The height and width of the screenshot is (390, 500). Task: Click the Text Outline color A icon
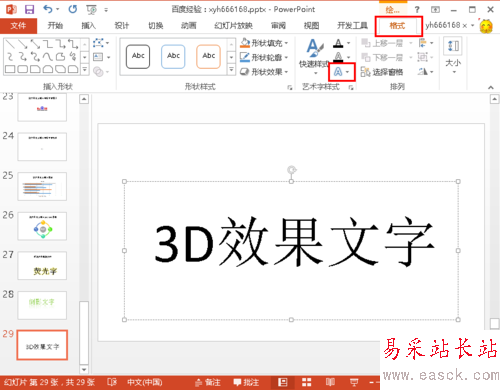(338, 57)
